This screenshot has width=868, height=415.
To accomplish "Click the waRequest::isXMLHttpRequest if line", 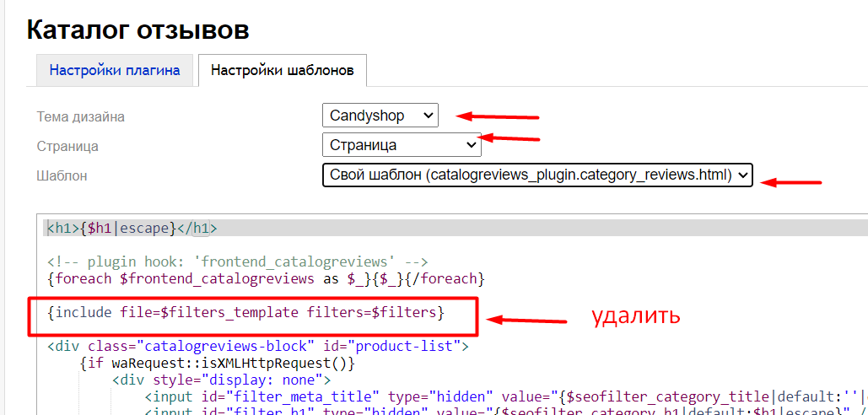I will tap(218, 363).
